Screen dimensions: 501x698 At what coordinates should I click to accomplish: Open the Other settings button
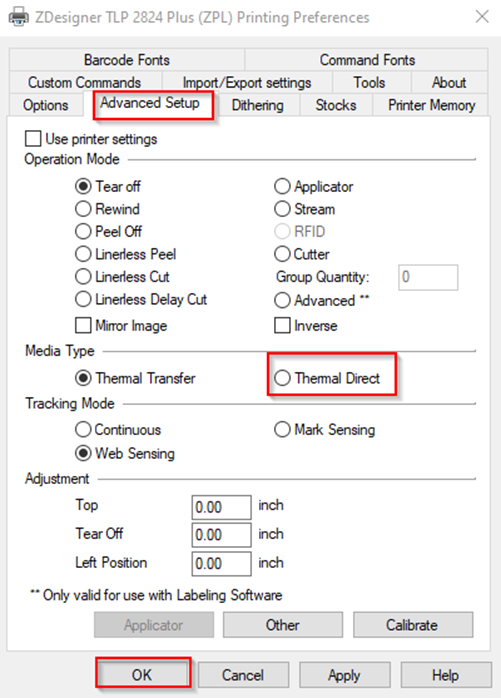click(x=283, y=625)
